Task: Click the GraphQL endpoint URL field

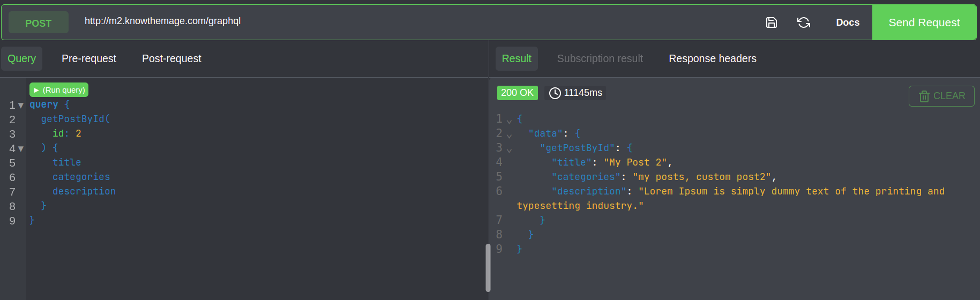Action: pyautogui.click(x=418, y=21)
